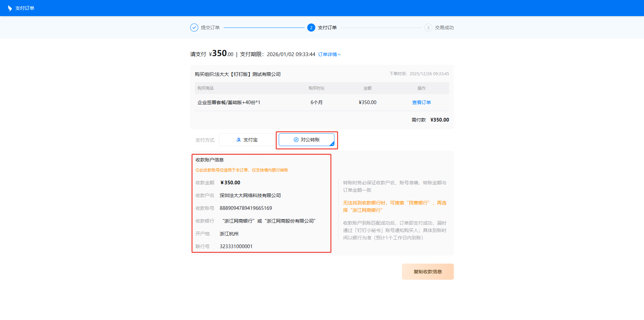Click the orange warning info icon
This screenshot has width=644, height=320.
tap(197, 170)
